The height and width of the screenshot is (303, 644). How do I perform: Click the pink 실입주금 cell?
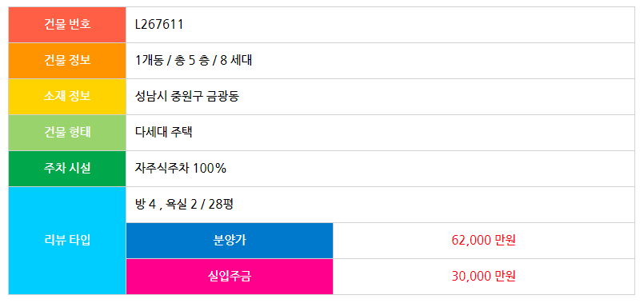click(x=230, y=277)
